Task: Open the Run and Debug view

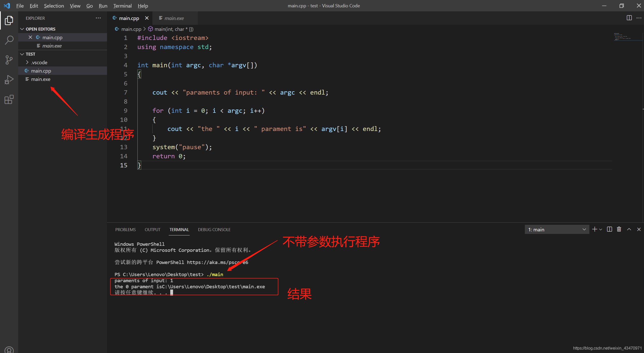Action: [x=9, y=80]
